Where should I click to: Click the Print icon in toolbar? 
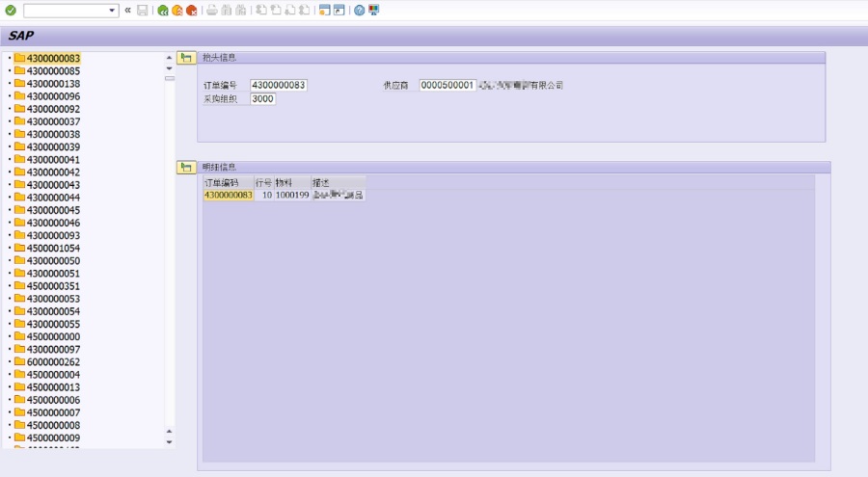coord(212,11)
